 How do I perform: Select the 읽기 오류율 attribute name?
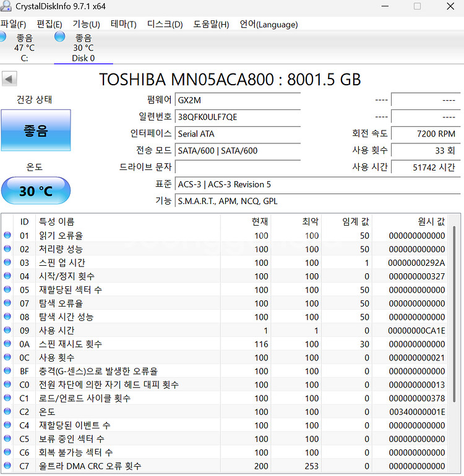61,236
